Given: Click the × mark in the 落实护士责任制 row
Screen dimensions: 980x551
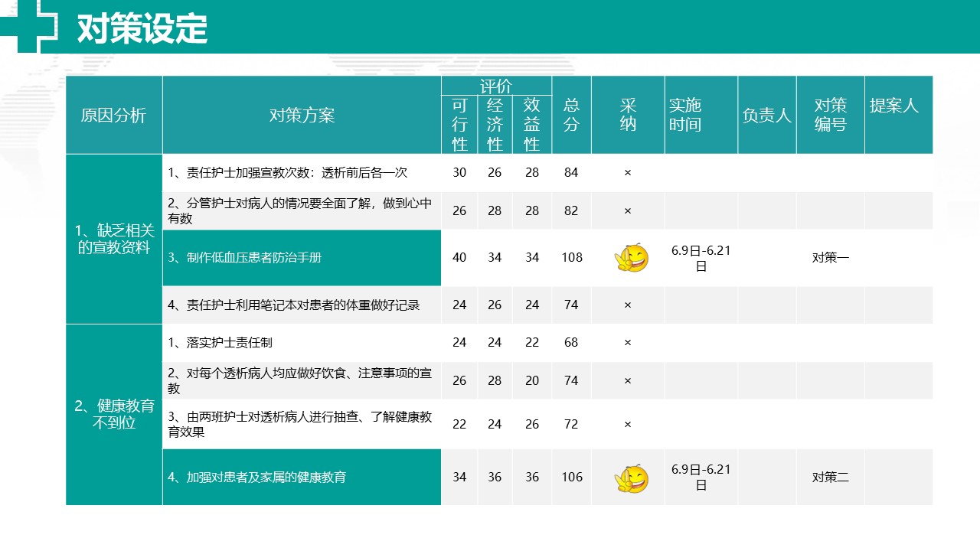Looking at the screenshot, I should click(628, 343).
